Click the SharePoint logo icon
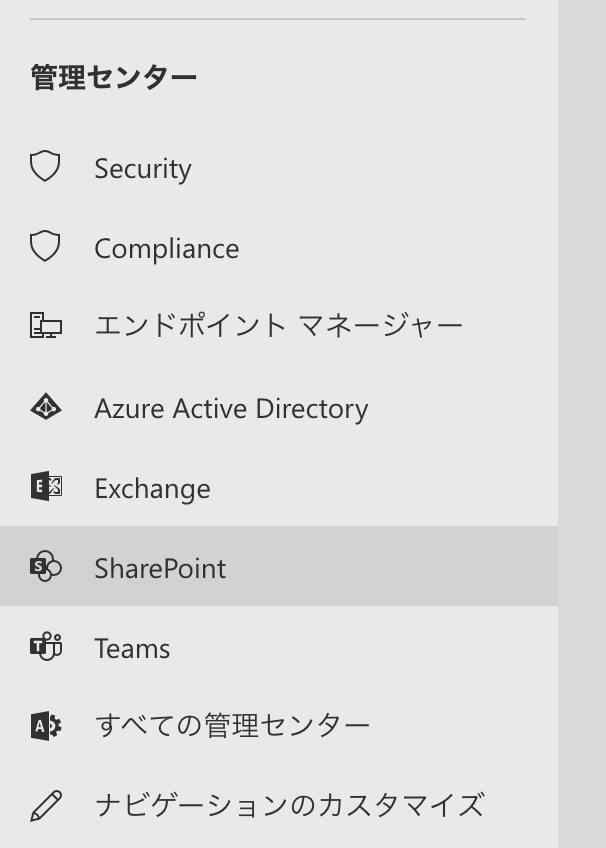 pos(45,567)
